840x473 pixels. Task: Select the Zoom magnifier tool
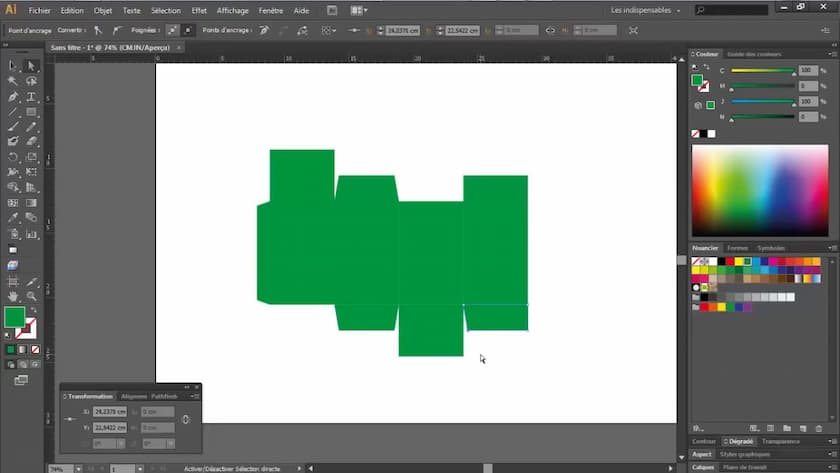[x=31, y=296]
